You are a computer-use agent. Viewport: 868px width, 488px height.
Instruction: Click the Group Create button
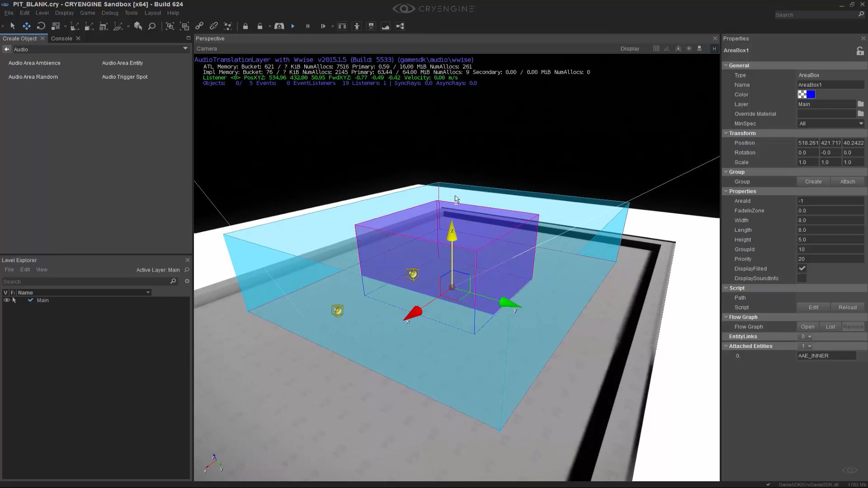(x=813, y=182)
